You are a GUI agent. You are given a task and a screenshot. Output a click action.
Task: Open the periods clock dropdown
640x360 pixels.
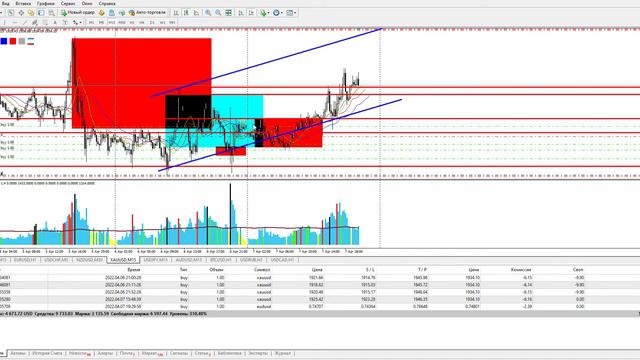278,13
